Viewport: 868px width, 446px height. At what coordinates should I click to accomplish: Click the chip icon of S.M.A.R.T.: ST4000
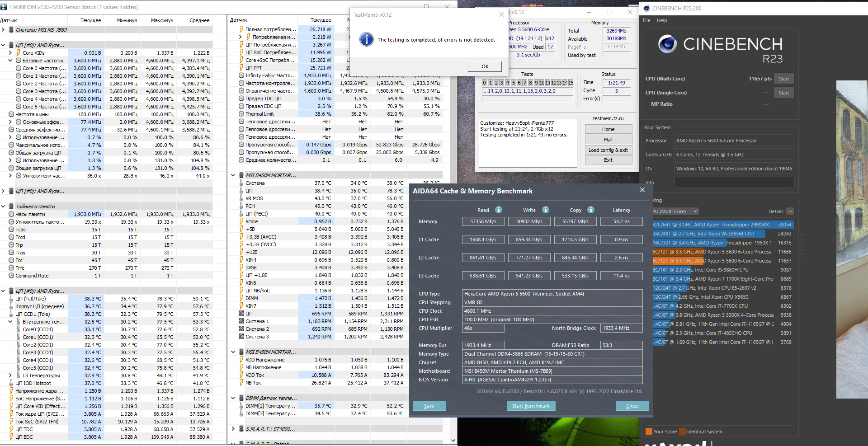(241, 429)
